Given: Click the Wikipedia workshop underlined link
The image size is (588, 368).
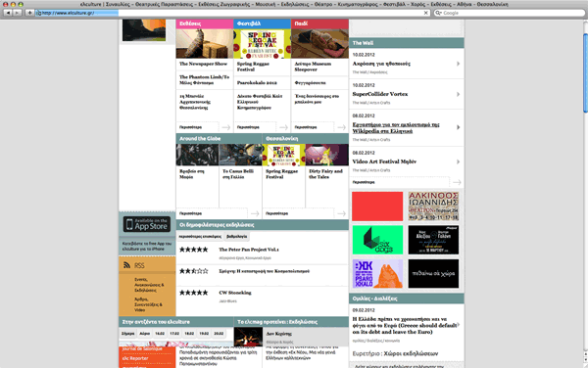Looking at the screenshot, I should pos(396,127).
